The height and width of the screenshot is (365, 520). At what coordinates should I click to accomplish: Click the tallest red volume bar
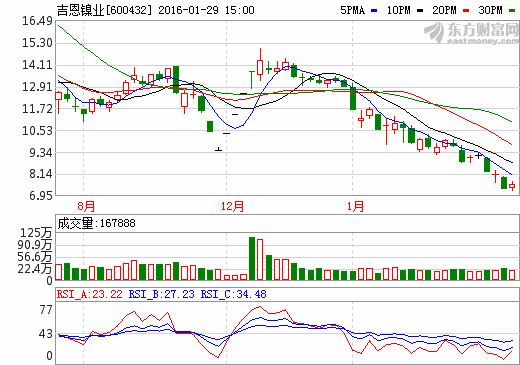point(260,260)
